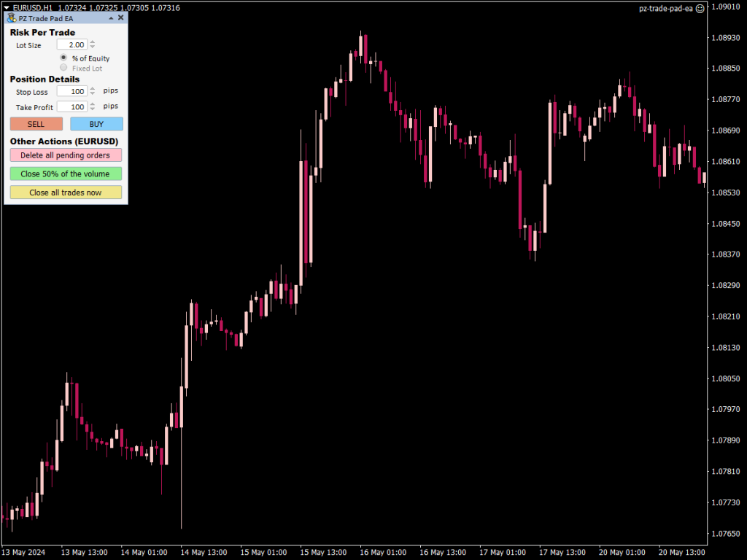Click inside the Lot Size input field
747x560 pixels.
[x=71, y=44]
